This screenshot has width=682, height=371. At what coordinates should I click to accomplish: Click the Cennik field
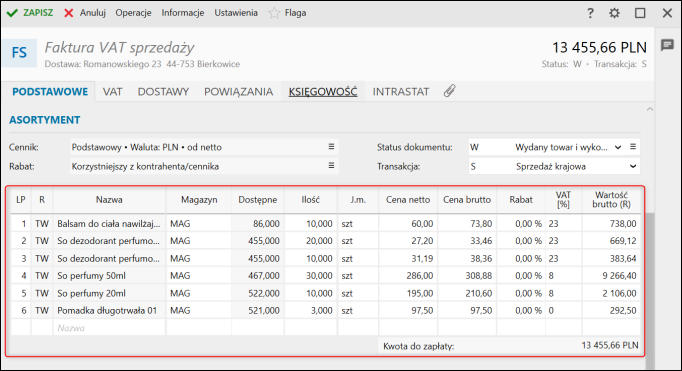[x=204, y=147]
